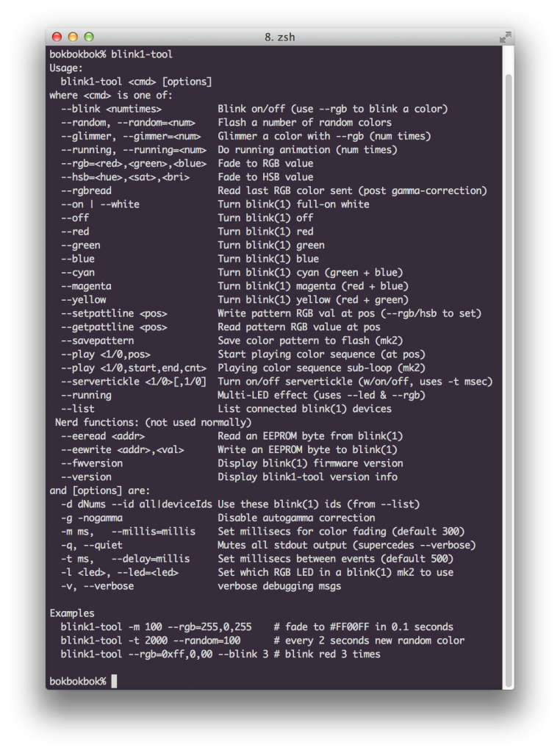Click the yellow minimize window button
The height and width of the screenshot is (753, 560).
tap(73, 37)
